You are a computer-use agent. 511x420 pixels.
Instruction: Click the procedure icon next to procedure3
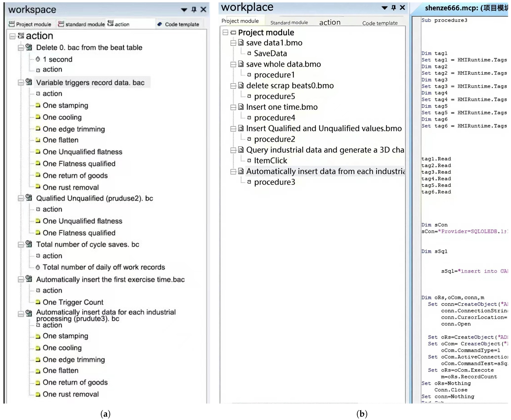pos(249,182)
